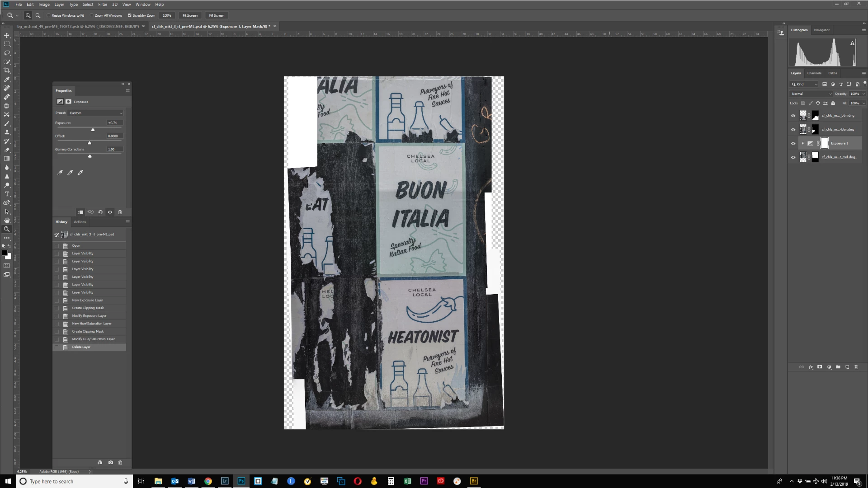
Task: Enable Zoom All Windows checkbox
Action: pyautogui.click(x=92, y=15)
